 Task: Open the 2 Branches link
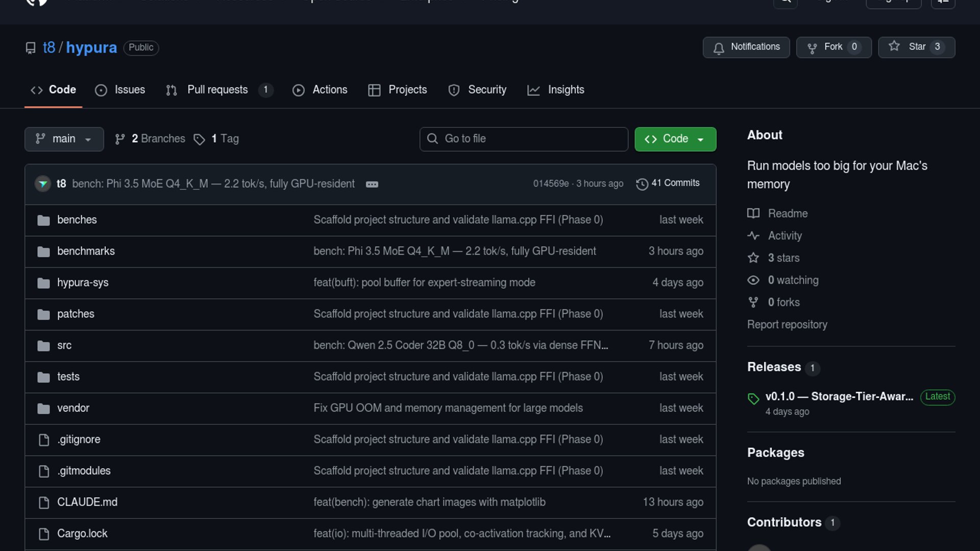click(x=158, y=139)
